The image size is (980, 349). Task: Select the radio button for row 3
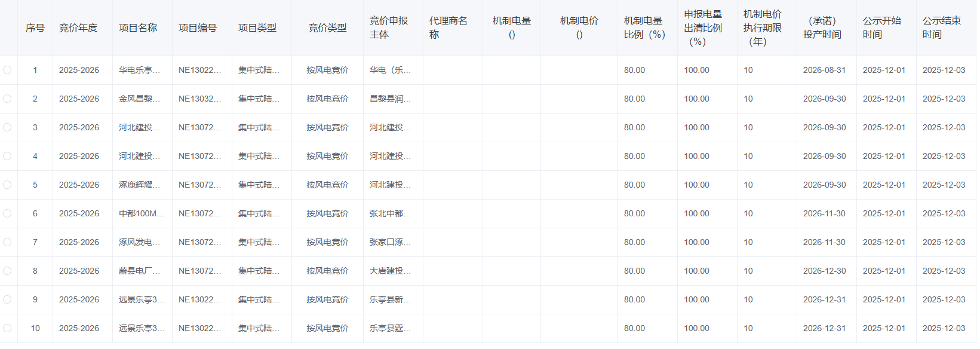click(x=7, y=127)
